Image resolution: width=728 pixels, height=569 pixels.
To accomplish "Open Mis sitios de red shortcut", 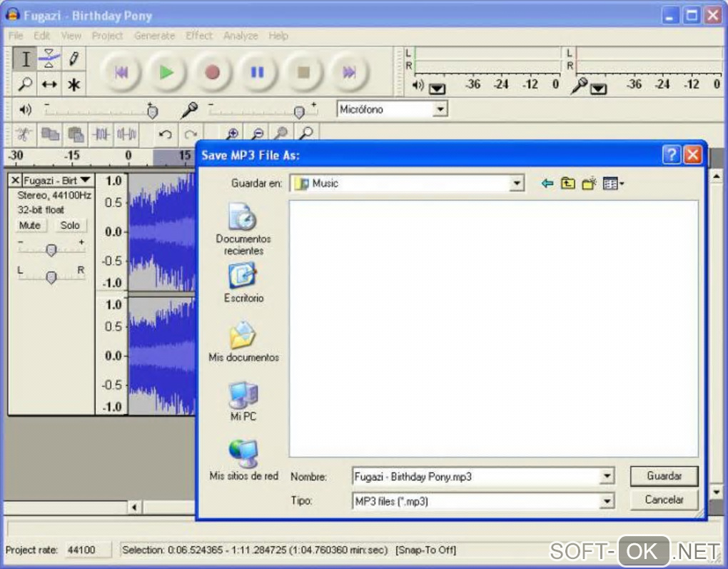I will [243, 460].
